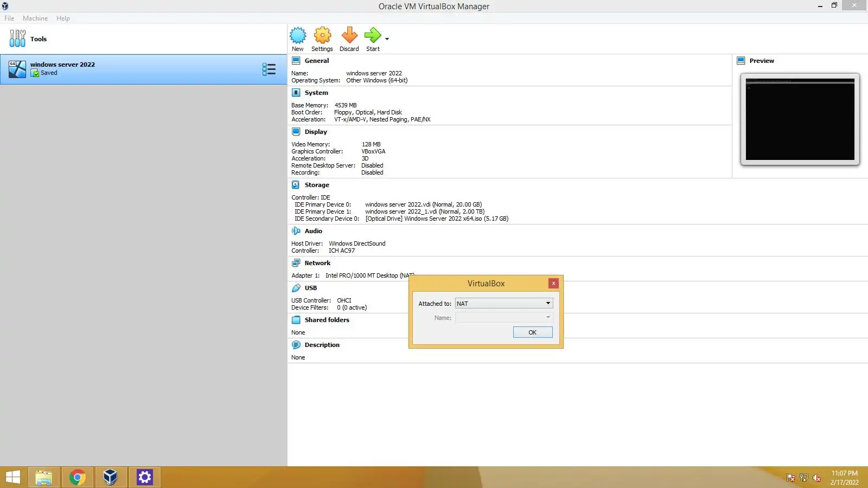
Task: Open the VM Settings gear icon
Action: [x=322, y=36]
